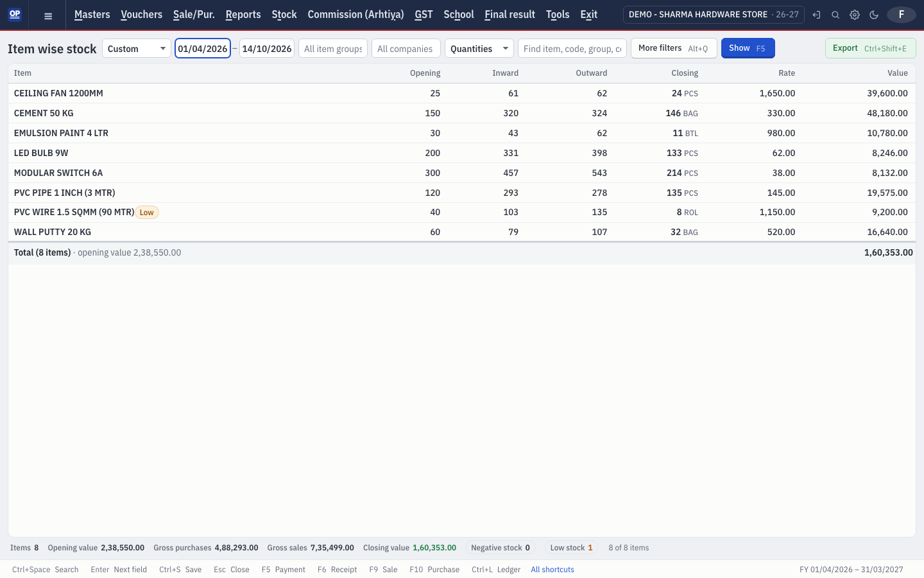Open the GST menu
The width and height of the screenshot is (924, 578).
[424, 15]
